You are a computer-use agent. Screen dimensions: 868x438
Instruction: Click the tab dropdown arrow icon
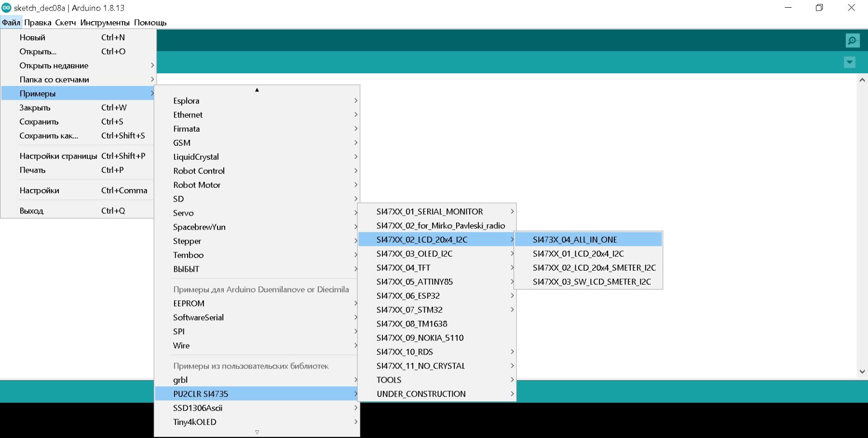(x=850, y=62)
